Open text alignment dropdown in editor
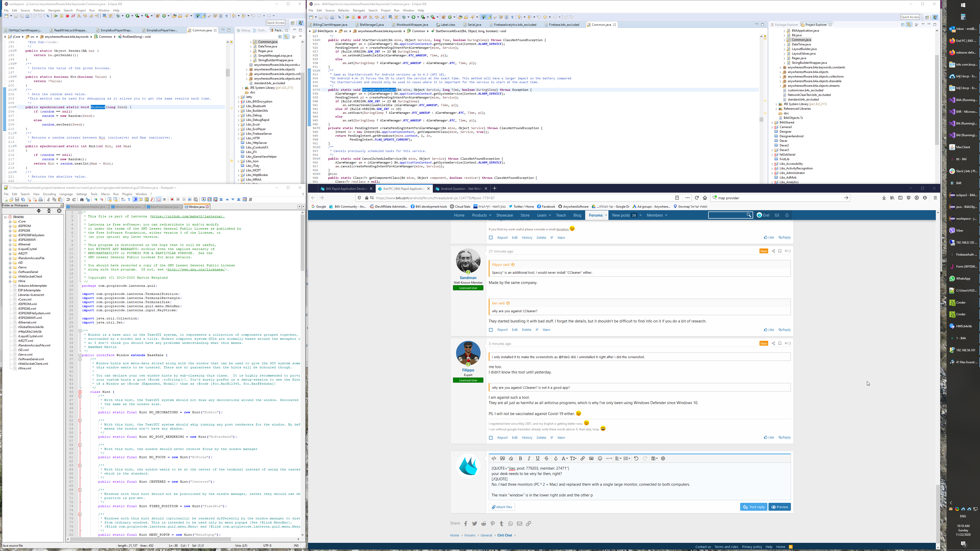 pyautogui.click(x=618, y=459)
